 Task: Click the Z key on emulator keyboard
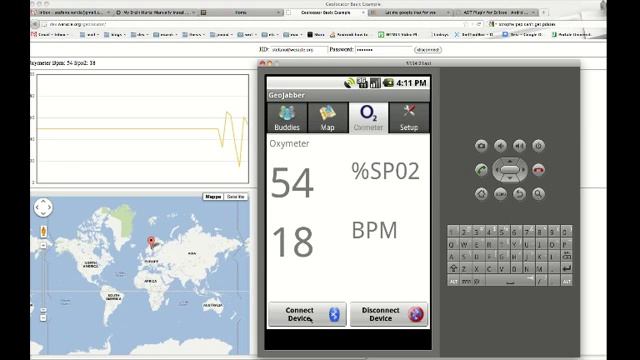click(464, 269)
